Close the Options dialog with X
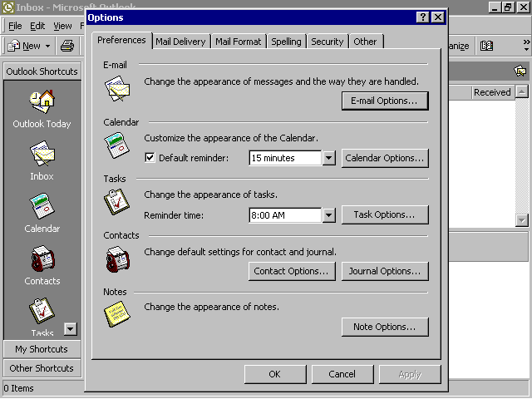Image resolution: width=532 pixels, height=399 pixels. tap(438, 17)
